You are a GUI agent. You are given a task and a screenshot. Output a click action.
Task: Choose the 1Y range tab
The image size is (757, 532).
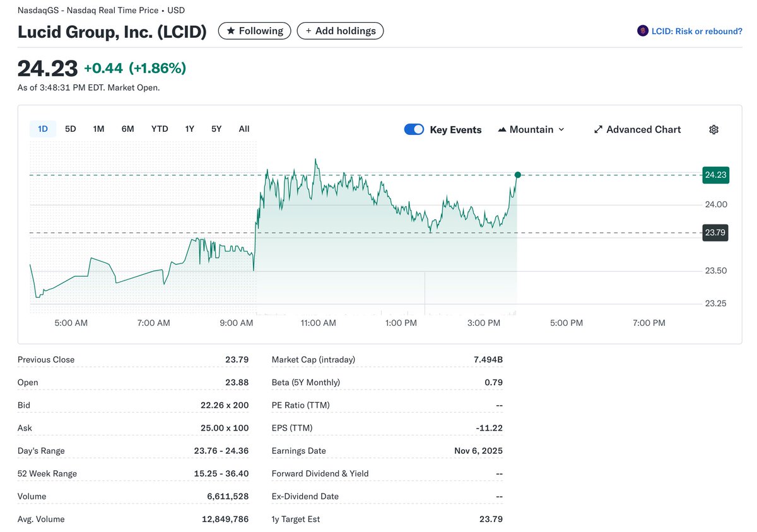189,129
